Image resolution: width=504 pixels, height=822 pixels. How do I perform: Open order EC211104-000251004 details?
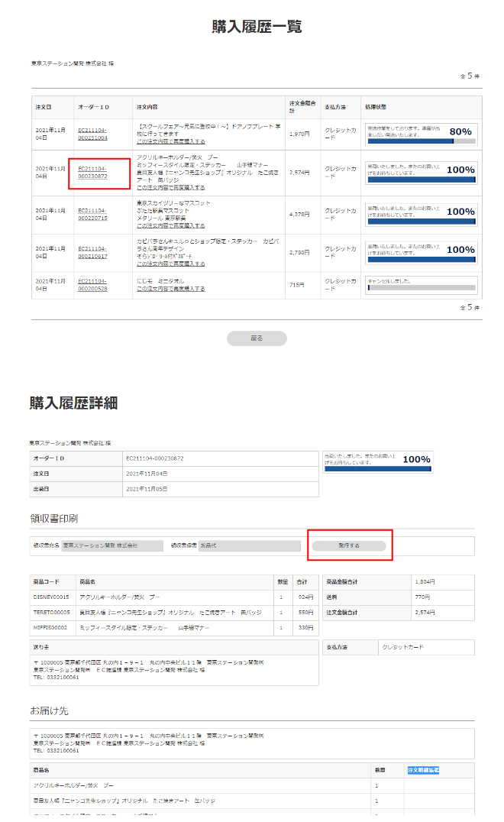click(92, 134)
